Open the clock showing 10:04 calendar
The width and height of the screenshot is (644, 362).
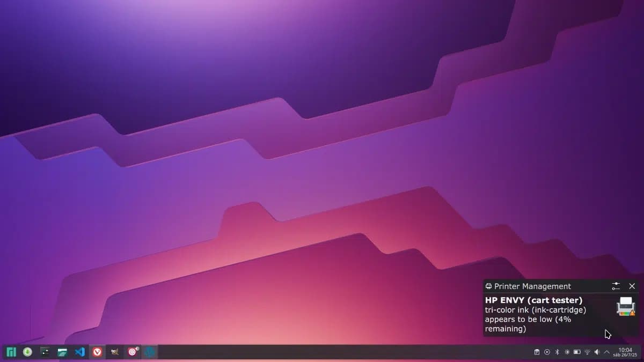click(x=625, y=352)
